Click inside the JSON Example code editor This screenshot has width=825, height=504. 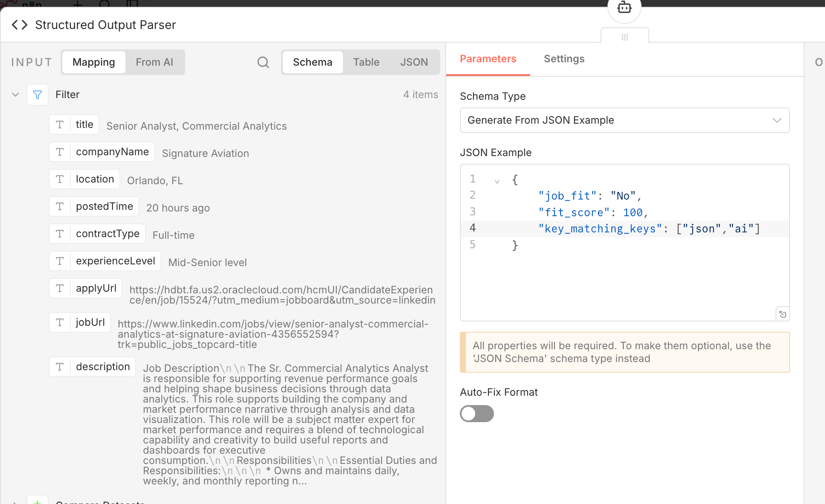pyautogui.click(x=640, y=277)
